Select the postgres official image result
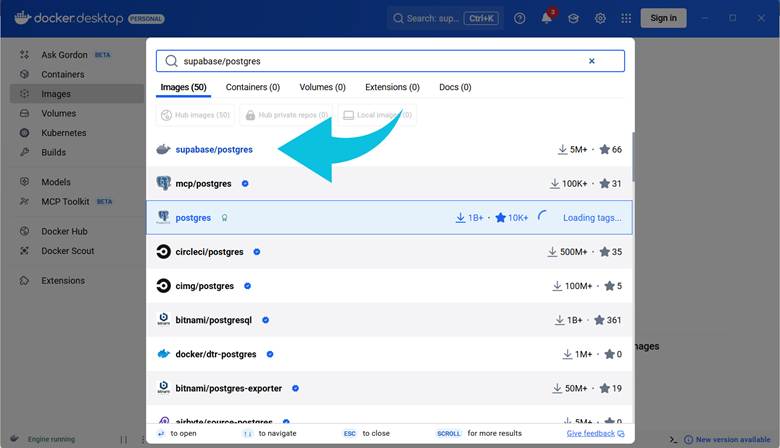 [389, 218]
